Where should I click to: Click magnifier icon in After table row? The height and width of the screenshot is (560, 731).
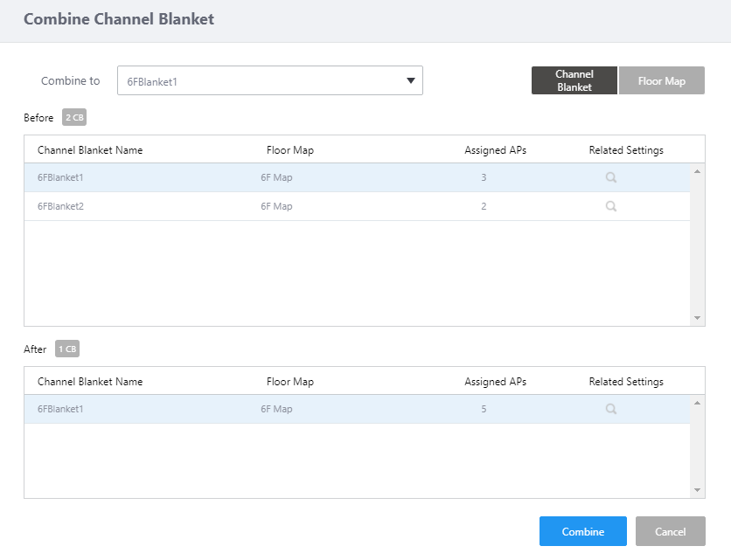(611, 409)
